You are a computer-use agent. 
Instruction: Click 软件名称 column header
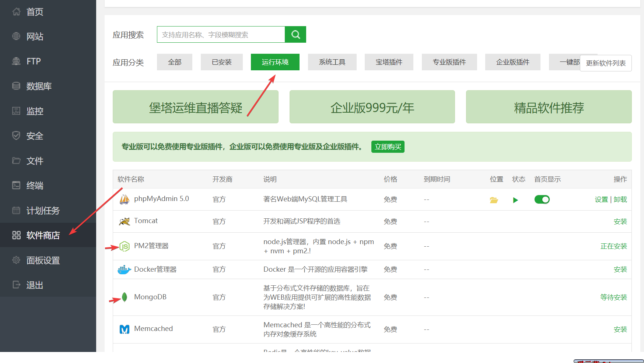point(131,179)
